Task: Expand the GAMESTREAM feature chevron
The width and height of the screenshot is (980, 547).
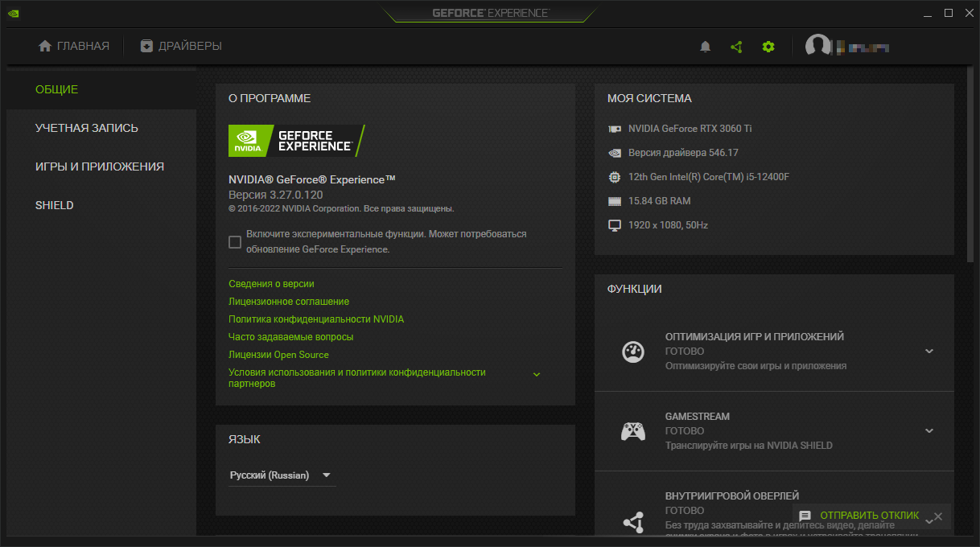Action: coord(929,431)
